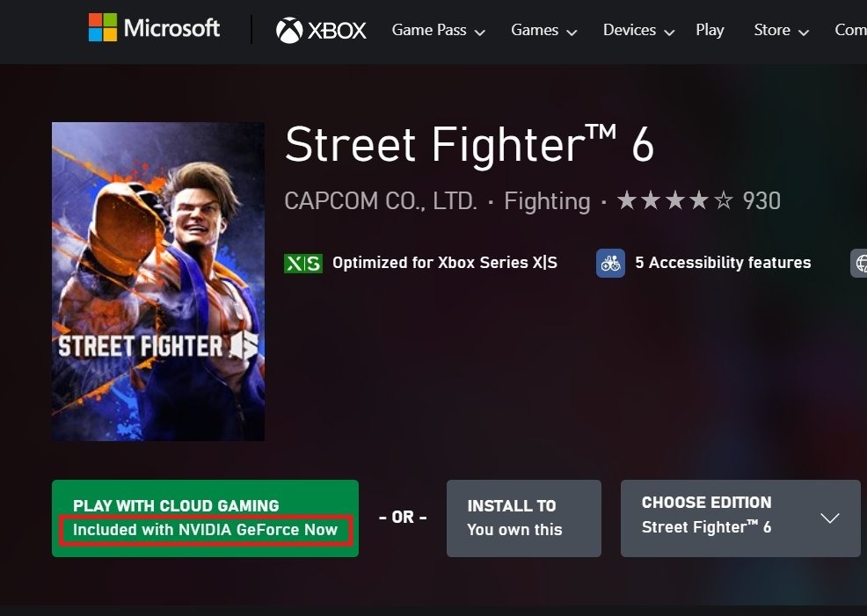867x616 pixels.
Task: Click the Install To button
Action: click(x=523, y=518)
